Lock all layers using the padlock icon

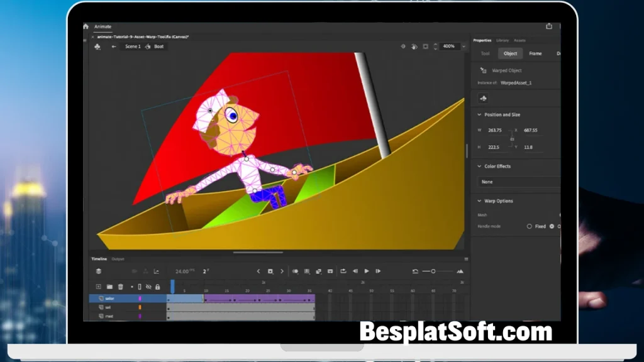[x=157, y=287]
